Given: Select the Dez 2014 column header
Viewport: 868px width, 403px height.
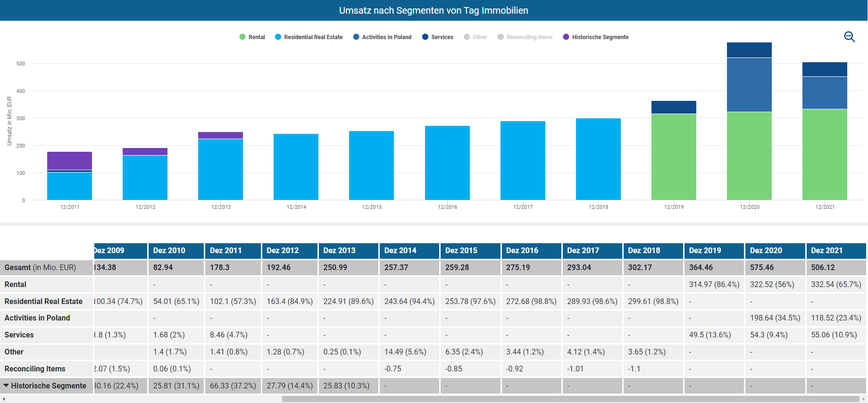Looking at the screenshot, I should [400, 250].
